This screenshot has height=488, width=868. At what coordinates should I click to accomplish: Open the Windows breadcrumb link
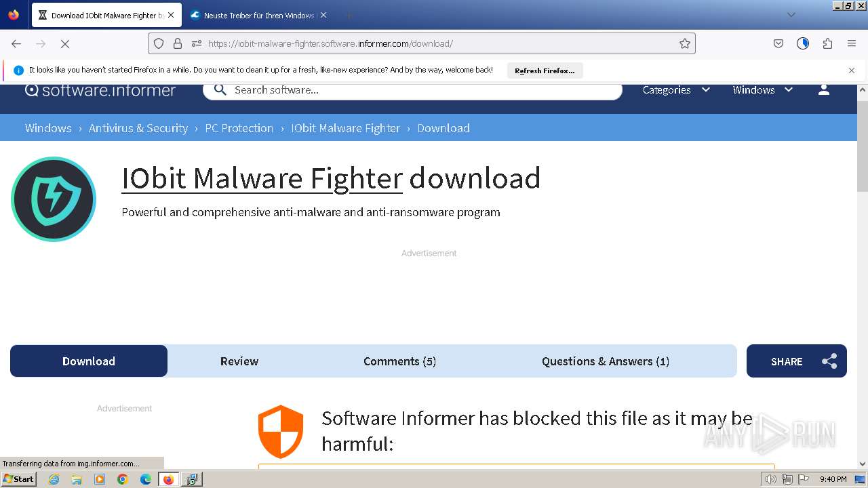(48, 128)
